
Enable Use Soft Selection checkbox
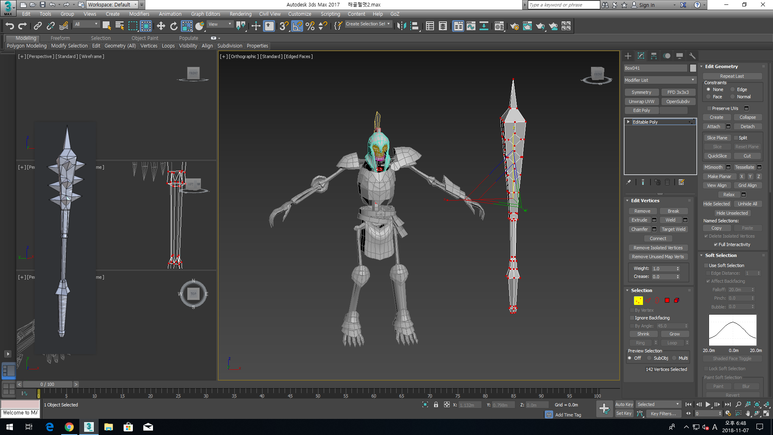(705, 265)
